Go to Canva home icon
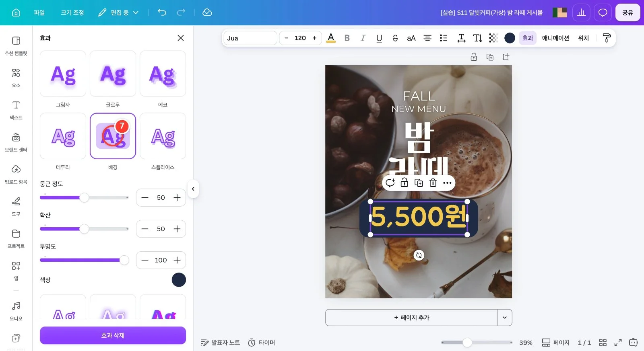 16,12
